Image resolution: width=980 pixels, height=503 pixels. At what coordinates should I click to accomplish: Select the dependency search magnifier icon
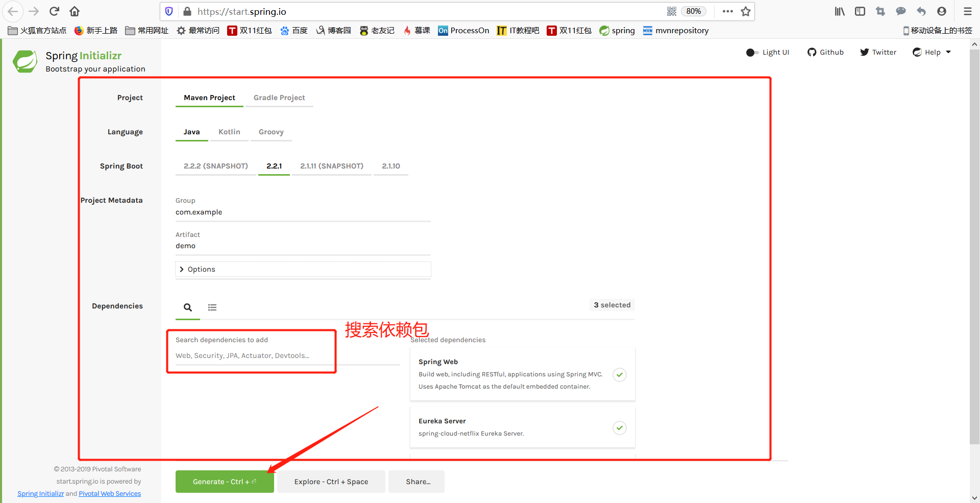tap(188, 307)
